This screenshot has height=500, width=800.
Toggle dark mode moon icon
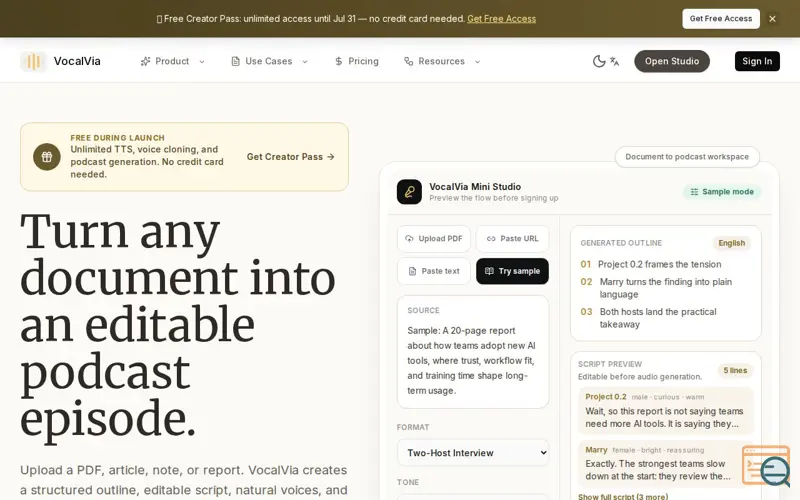(598, 61)
